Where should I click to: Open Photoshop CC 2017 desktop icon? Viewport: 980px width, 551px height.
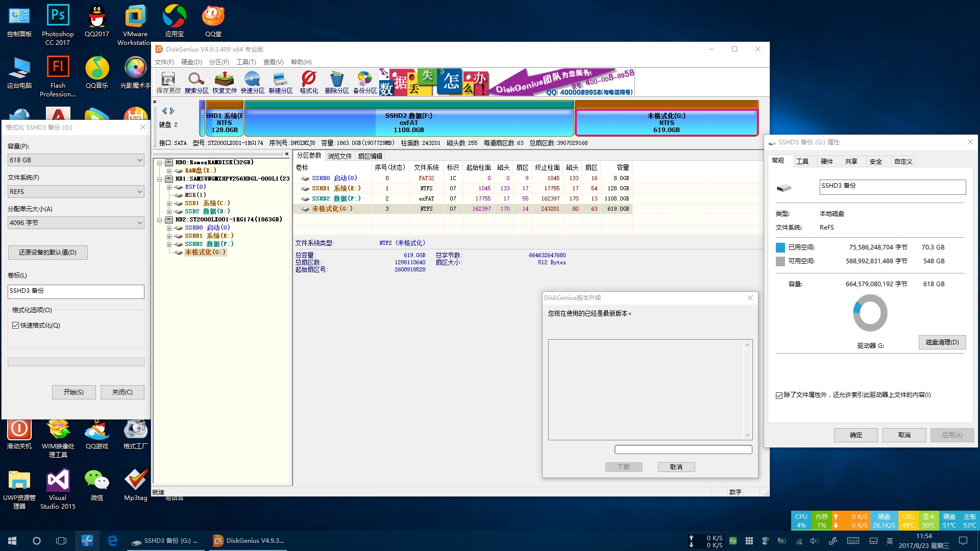58,24
